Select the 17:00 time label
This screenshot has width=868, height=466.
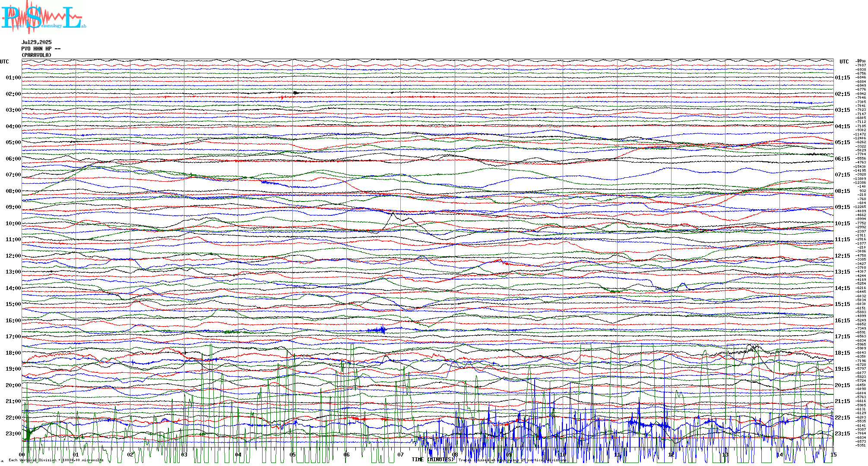[13, 337]
